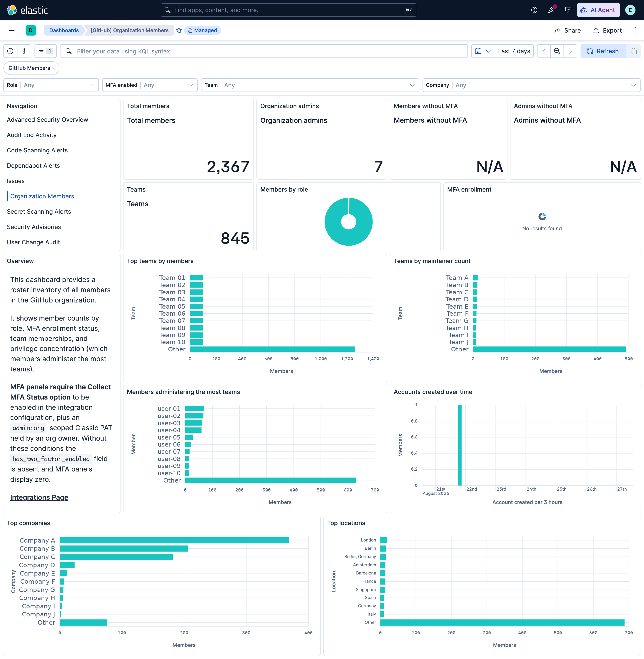Focus the KQL filter input

click(x=264, y=51)
